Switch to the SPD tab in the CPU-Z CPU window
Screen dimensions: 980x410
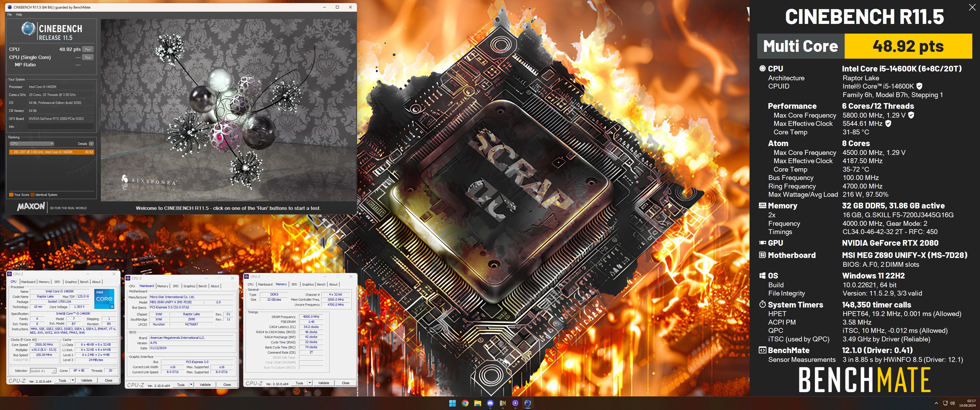(57, 282)
